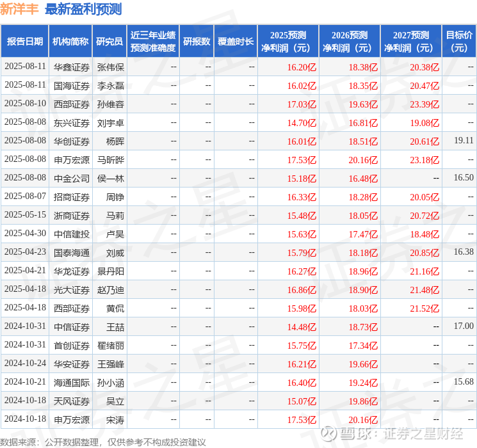Click 2025 profit value 16.20亿

(302, 67)
